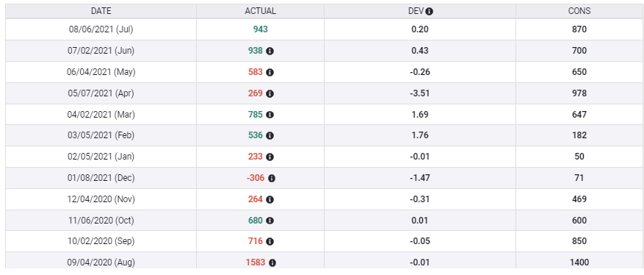The image size is (644, 275).
Task: Click info icon next to 785 March actual
Action: 269,115
